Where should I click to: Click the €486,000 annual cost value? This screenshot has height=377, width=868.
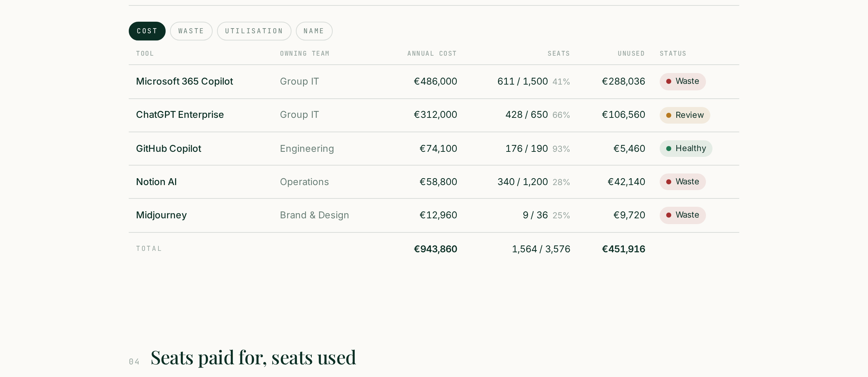click(x=435, y=81)
